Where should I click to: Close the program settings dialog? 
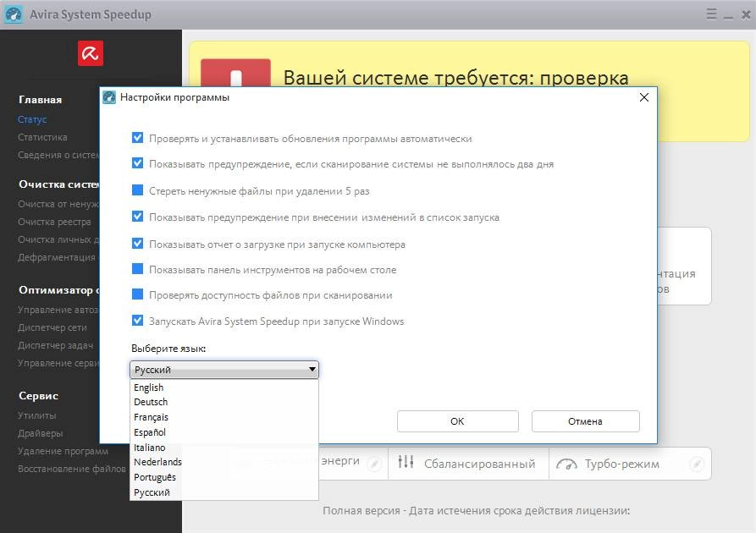tap(643, 97)
